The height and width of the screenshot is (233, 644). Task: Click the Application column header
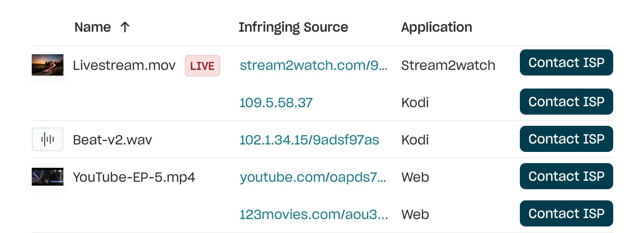pos(436,27)
